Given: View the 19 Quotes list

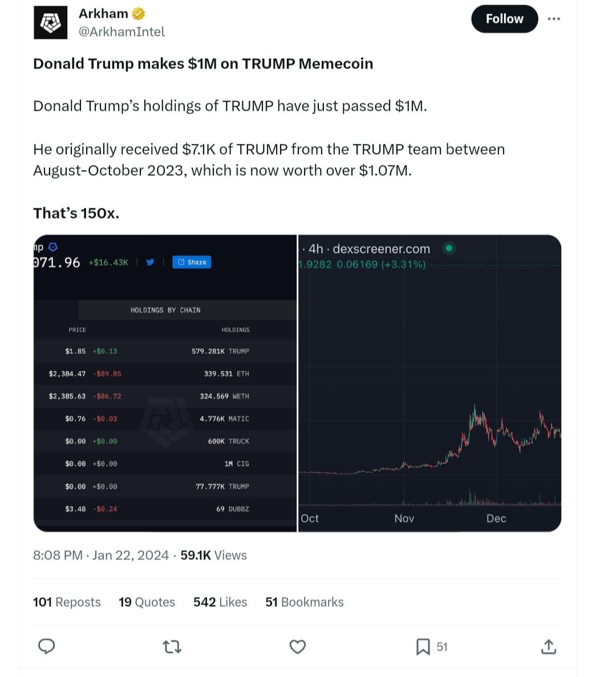Looking at the screenshot, I should pos(147,602).
